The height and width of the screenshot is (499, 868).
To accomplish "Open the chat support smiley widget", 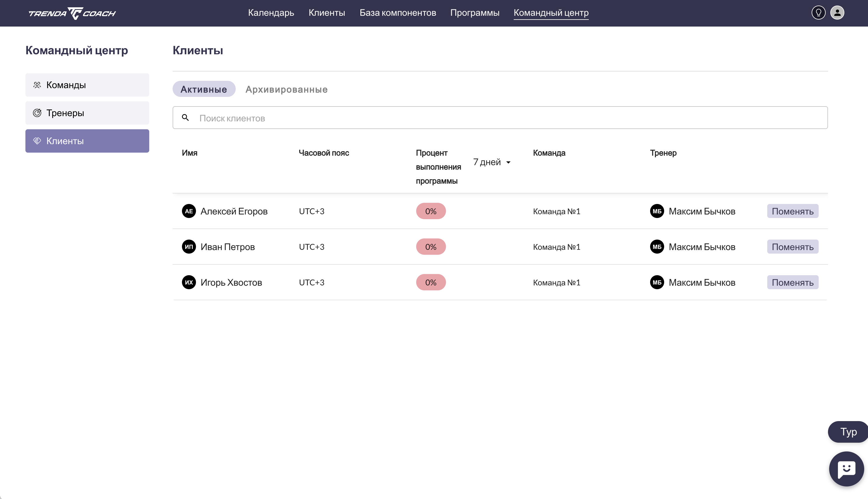I will click(846, 468).
